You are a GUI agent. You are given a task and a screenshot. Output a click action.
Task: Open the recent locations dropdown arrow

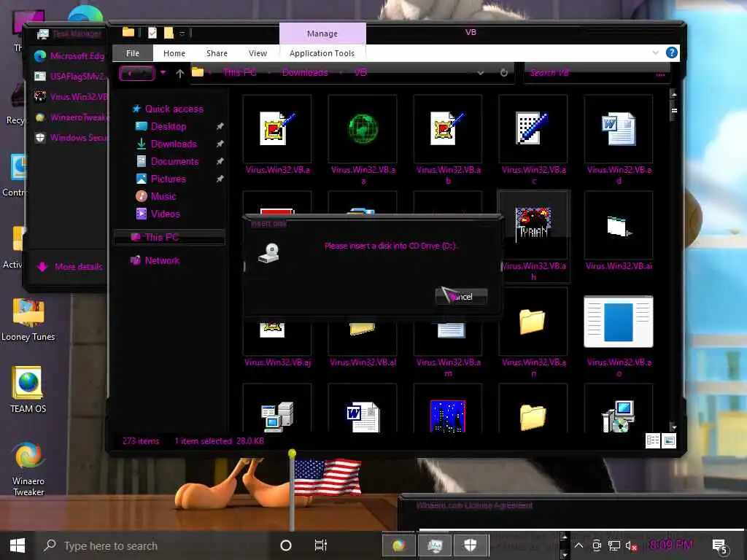click(x=163, y=73)
